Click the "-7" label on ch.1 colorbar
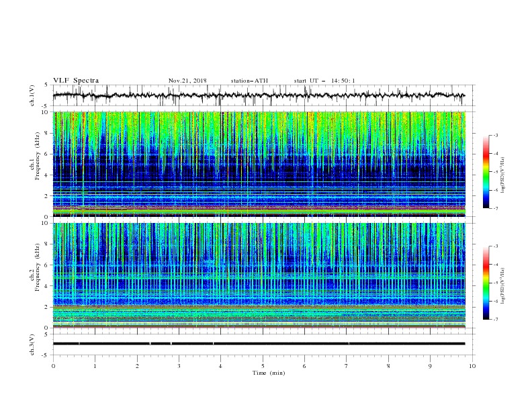 495,208
